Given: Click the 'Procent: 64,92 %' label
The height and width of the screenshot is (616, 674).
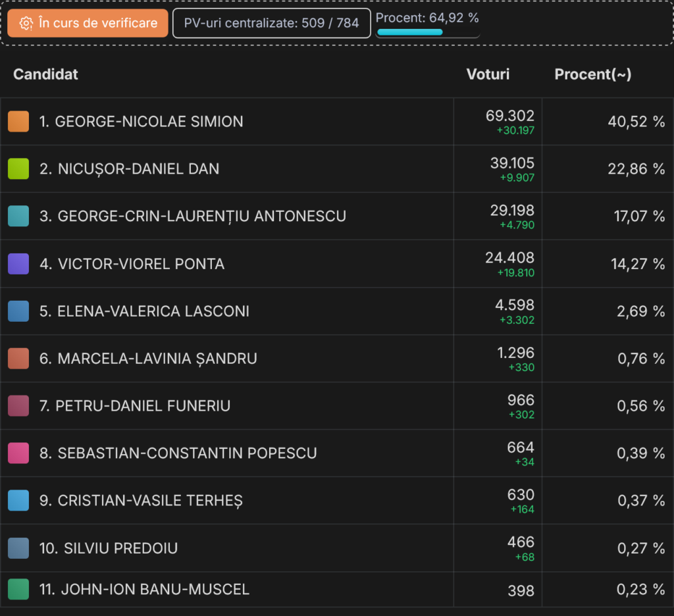Looking at the screenshot, I should [x=427, y=18].
